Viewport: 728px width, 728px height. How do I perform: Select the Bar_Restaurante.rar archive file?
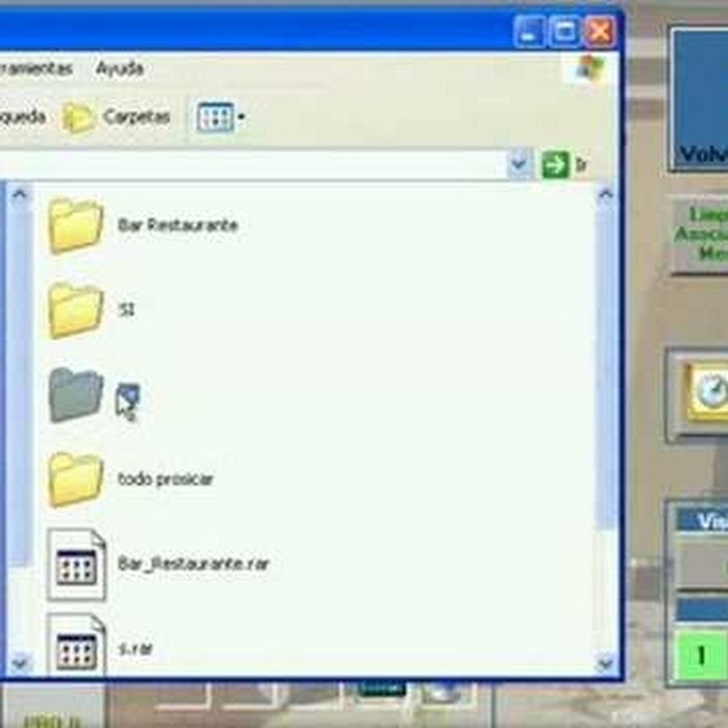(76, 564)
